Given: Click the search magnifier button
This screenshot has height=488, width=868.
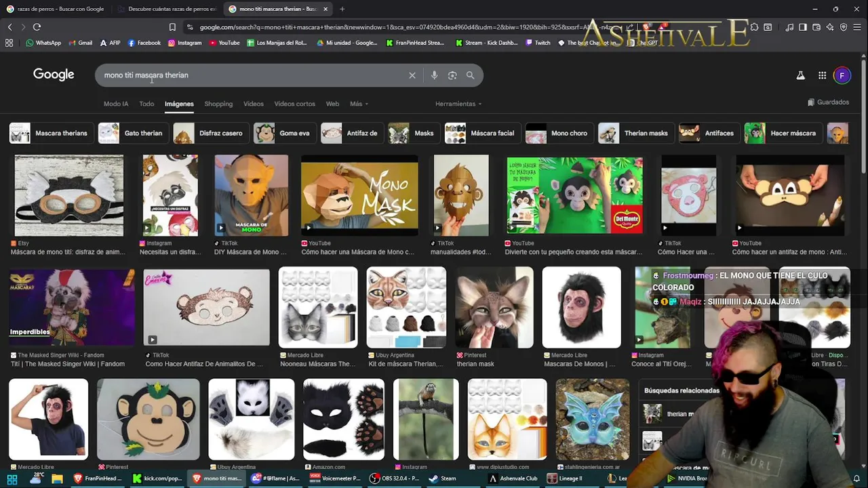Looking at the screenshot, I should pos(470,75).
